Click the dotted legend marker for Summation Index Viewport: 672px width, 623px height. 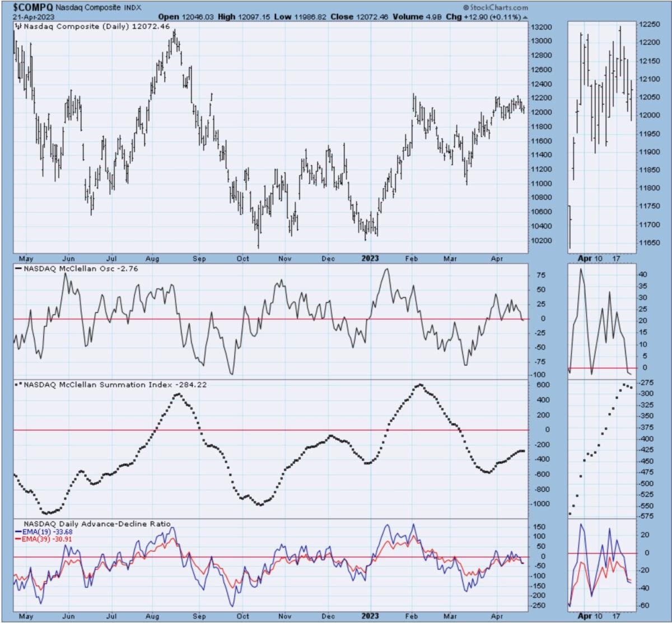[18, 385]
